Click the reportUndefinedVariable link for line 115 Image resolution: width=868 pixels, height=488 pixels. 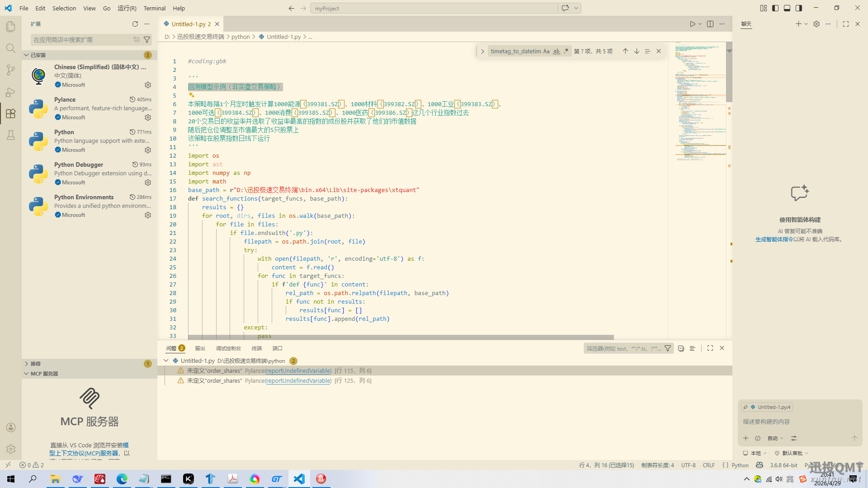(x=298, y=371)
